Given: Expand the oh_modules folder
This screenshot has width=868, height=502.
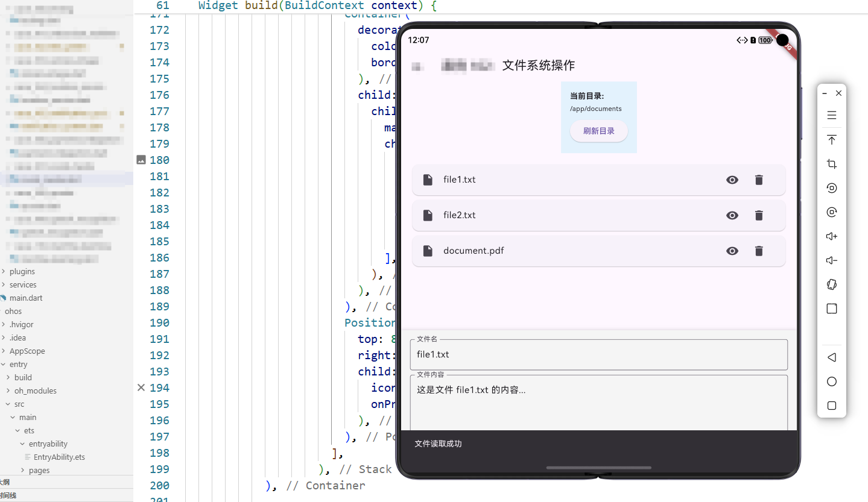Looking at the screenshot, I should (8, 391).
